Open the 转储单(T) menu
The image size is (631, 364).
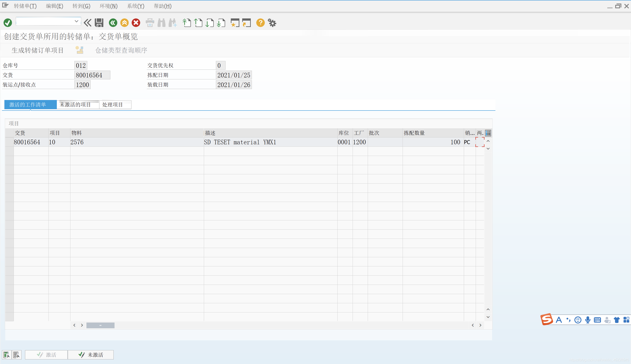pos(25,6)
